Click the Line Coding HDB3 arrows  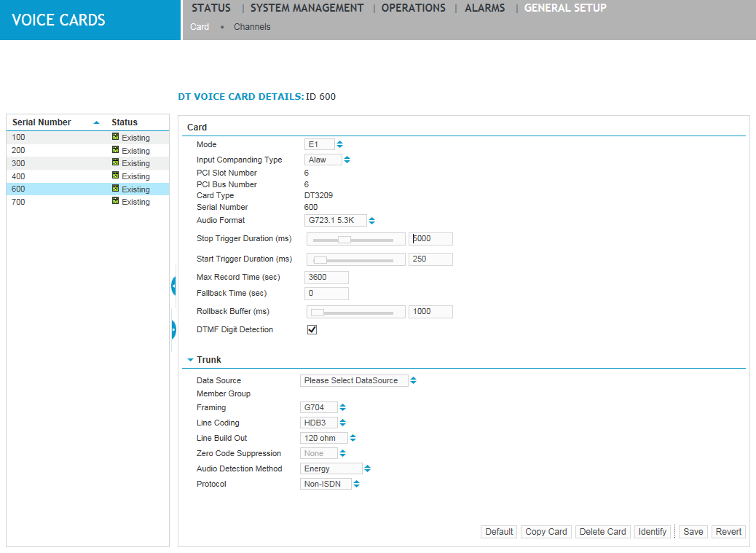[343, 423]
